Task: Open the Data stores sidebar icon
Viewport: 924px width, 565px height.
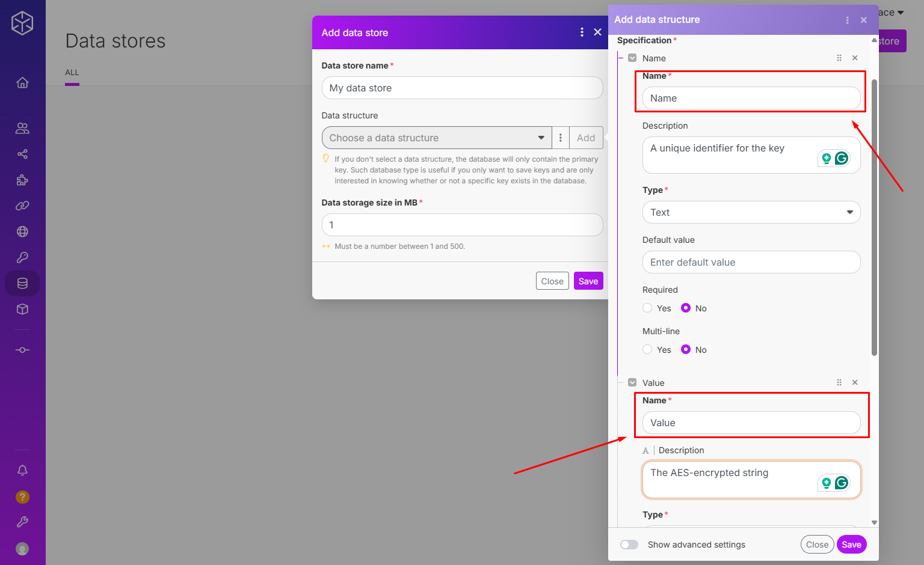Action: pos(22,284)
